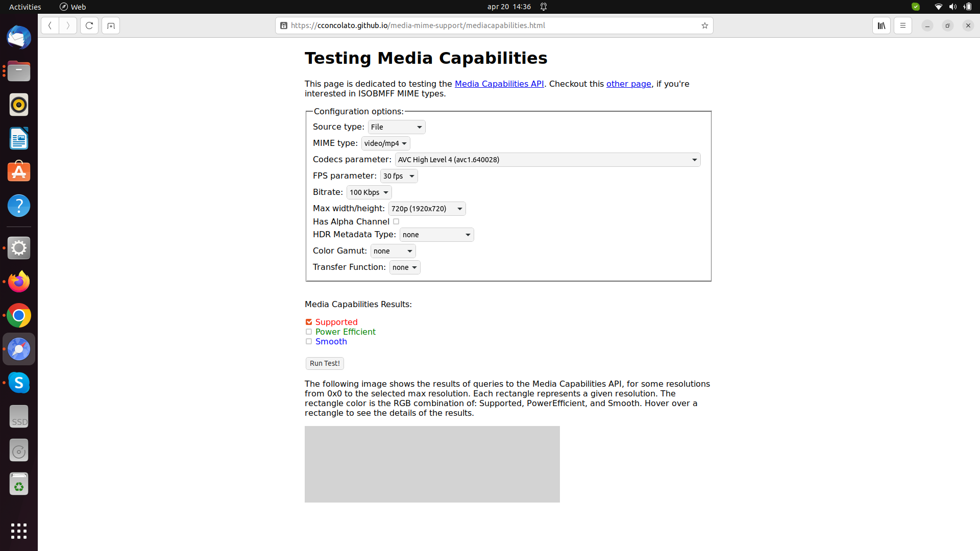Image resolution: width=980 pixels, height=551 pixels.
Task: Toggle the Power Efficient checkbox
Action: coord(308,332)
